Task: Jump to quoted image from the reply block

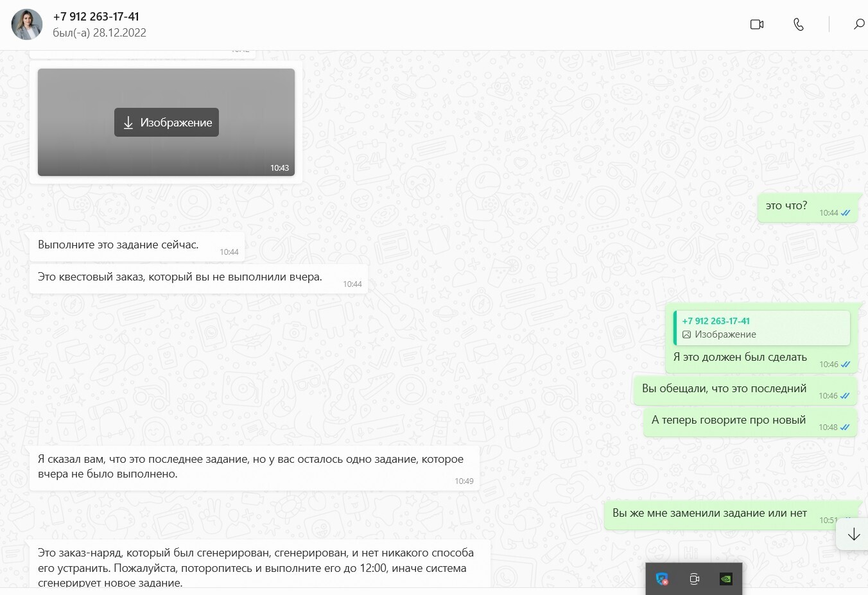Action: pos(761,327)
